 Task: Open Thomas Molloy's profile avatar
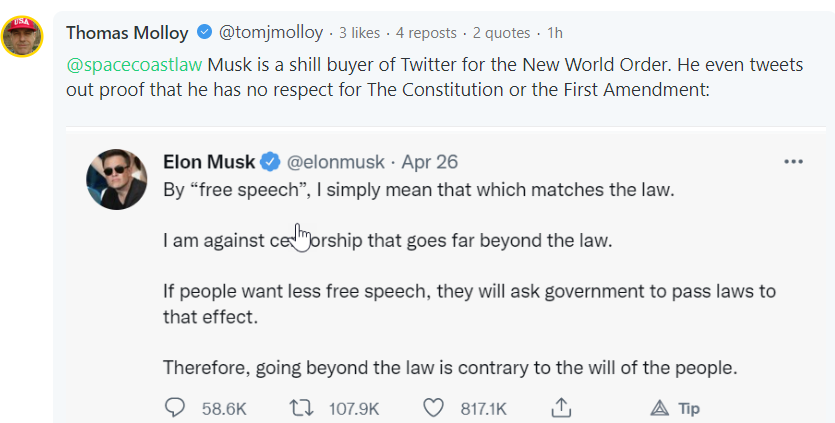coord(22,37)
